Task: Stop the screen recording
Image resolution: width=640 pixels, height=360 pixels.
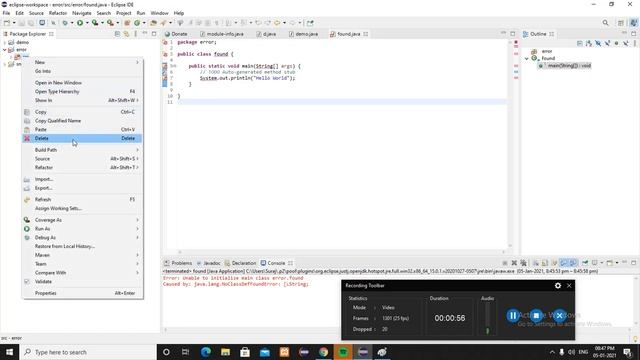Action: [x=536, y=315]
